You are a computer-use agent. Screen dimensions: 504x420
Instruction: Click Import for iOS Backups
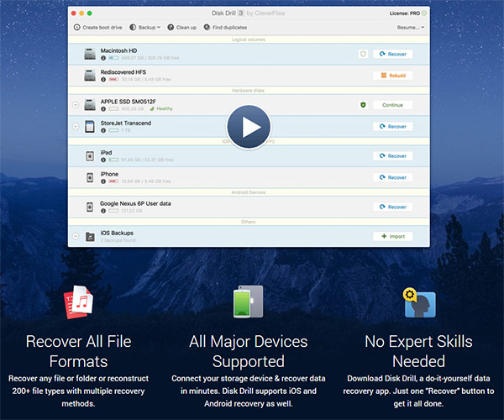(x=393, y=237)
